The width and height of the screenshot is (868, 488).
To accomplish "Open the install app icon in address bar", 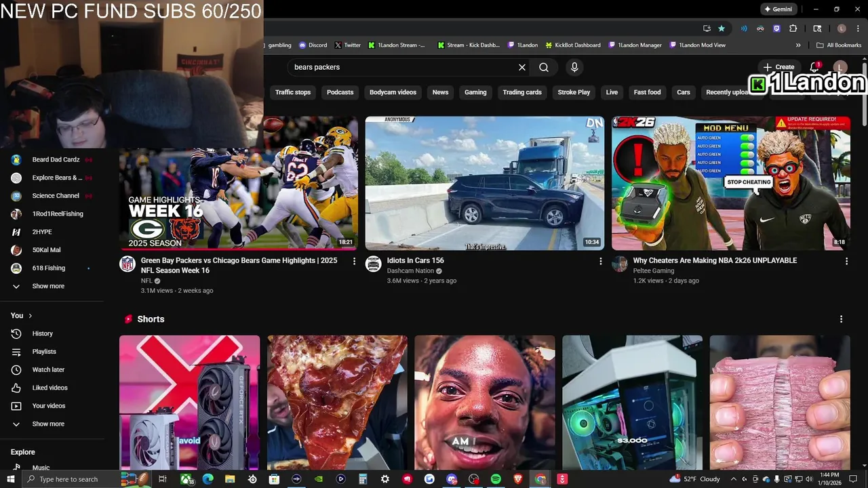I will coord(707,28).
